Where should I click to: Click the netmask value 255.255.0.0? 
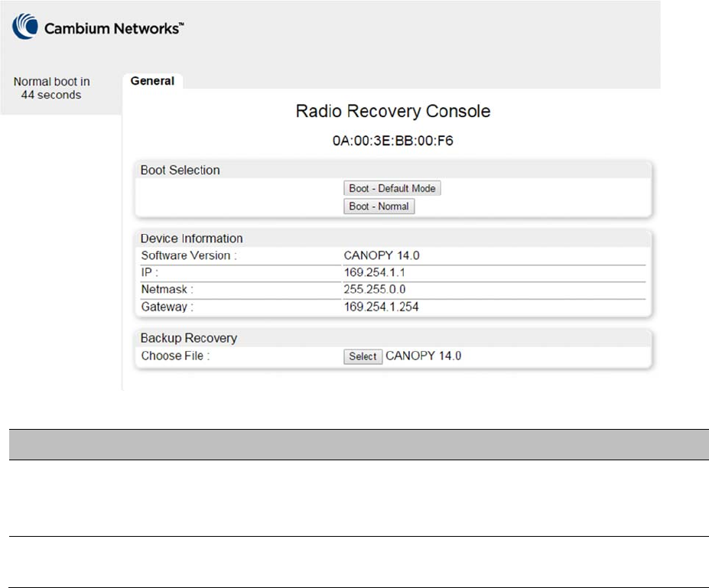[375, 289]
